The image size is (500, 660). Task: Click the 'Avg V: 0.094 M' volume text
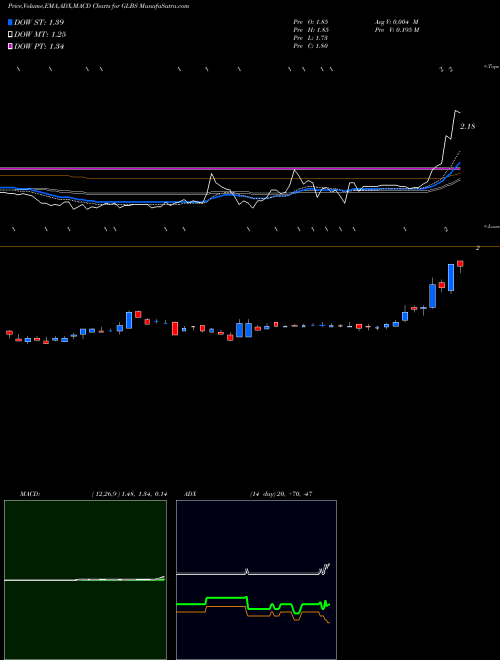pyautogui.click(x=396, y=22)
